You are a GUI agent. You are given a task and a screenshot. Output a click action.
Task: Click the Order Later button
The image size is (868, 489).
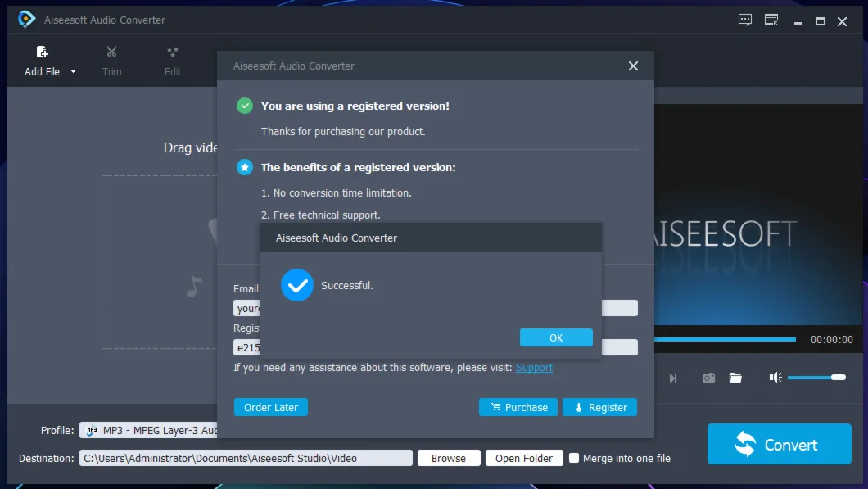pos(271,407)
